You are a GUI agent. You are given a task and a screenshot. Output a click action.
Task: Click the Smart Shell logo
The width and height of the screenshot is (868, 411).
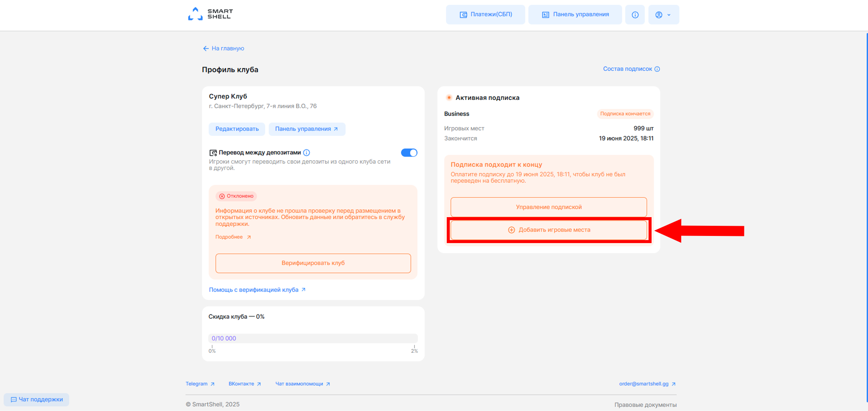point(210,14)
